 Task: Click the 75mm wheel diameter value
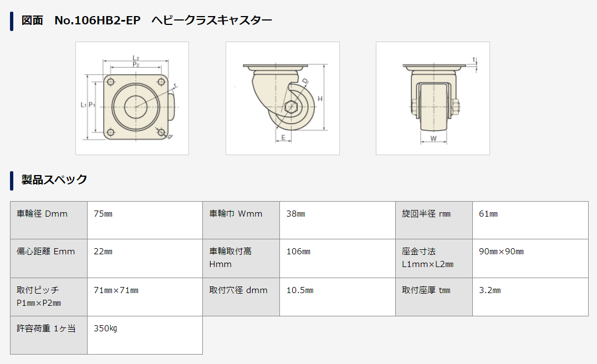103,214
